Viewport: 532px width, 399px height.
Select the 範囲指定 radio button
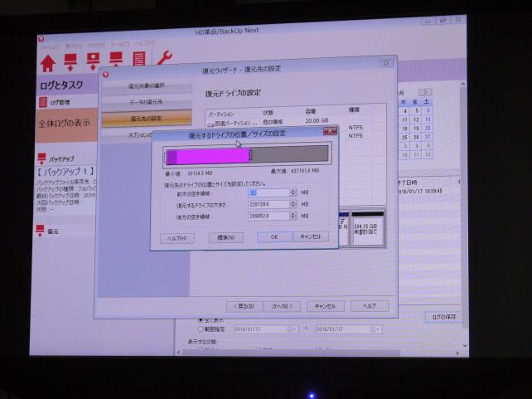pyautogui.click(x=201, y=329)
